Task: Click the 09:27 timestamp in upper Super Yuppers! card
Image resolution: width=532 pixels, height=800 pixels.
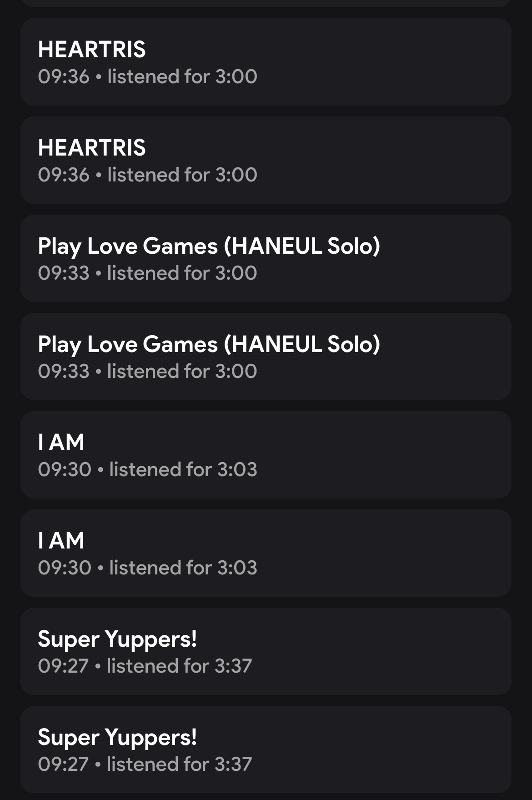Action: tap(63, 666)
